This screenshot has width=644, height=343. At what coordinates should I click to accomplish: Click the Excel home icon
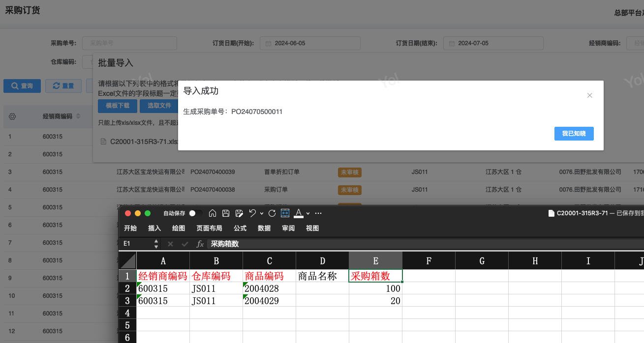pyautogui.click(x=213, y=213)
